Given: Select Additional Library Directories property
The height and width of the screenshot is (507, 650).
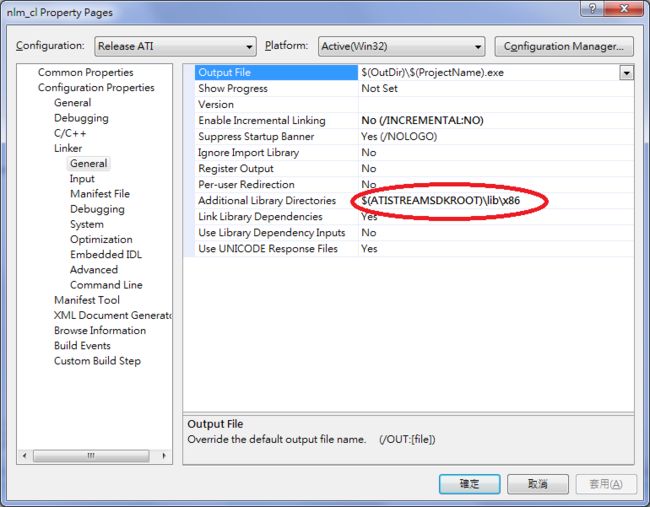Looking at the screenshot, I should 276,201.
